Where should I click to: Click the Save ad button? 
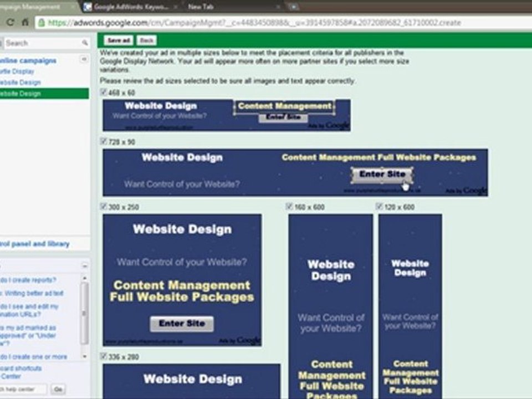tap(119, 40)
